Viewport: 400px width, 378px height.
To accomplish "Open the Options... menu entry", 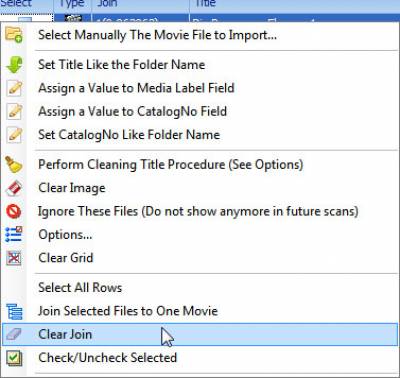I will point(65,235).
